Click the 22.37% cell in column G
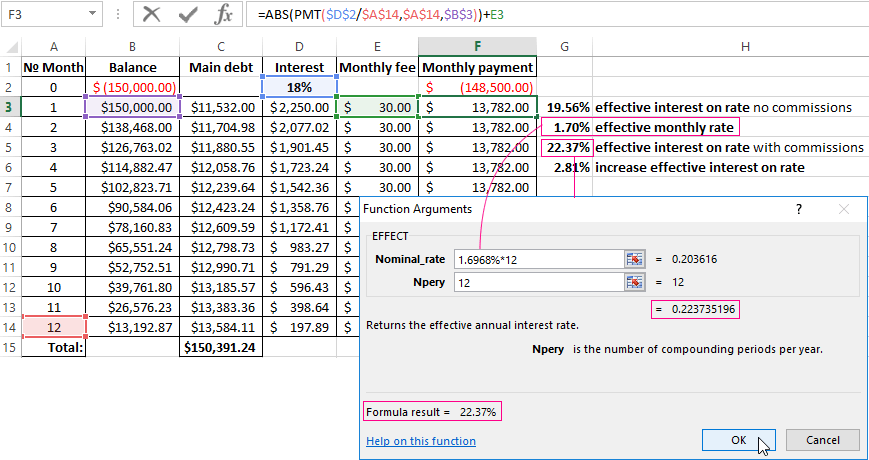Screen dimensions: 869x460 click(x=564, y=147)
